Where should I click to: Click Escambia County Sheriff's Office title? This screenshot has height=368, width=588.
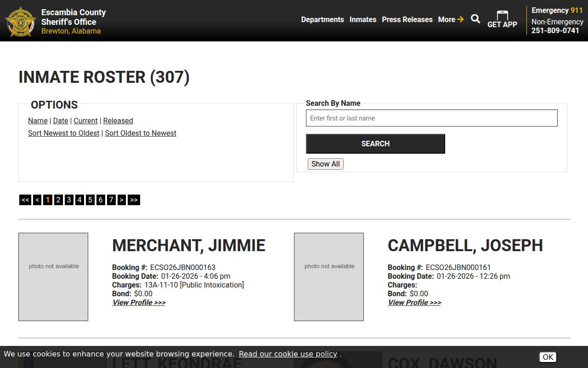(x=73, y=17)
